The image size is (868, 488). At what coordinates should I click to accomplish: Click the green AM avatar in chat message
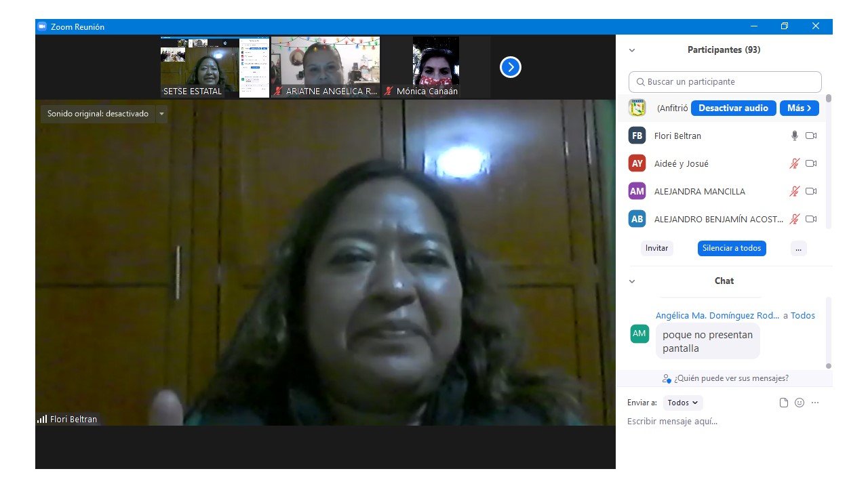tap(639, 333)
